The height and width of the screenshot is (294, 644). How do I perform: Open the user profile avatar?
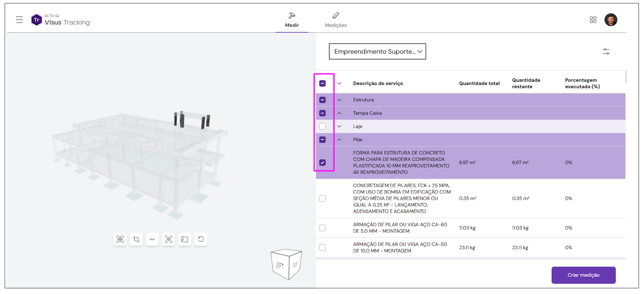[610, 20]
